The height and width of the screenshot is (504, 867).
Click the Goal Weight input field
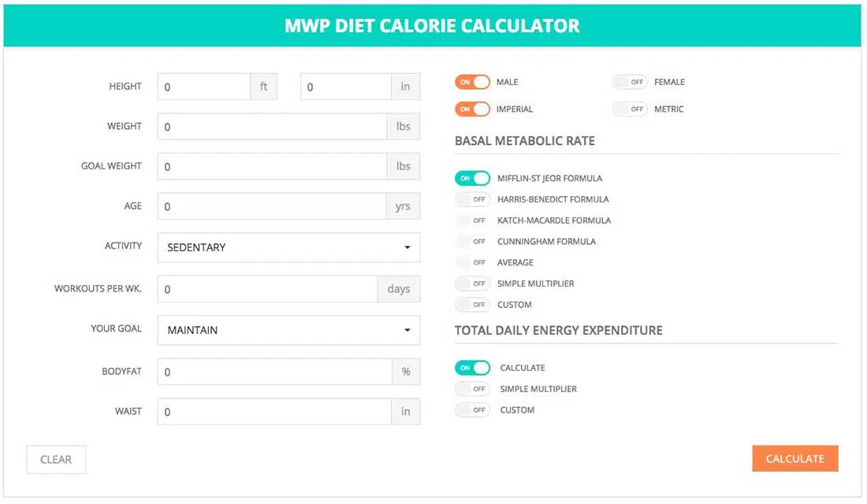271,166
